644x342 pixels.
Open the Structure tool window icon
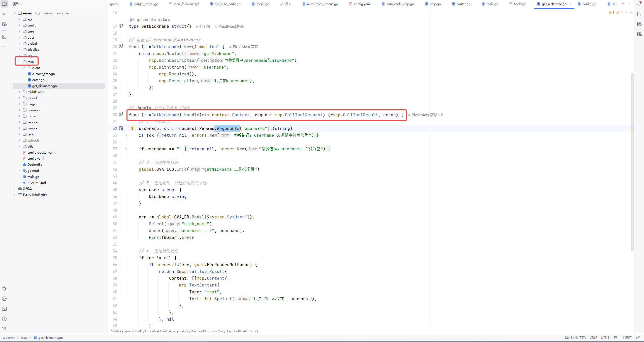point(4,37)
